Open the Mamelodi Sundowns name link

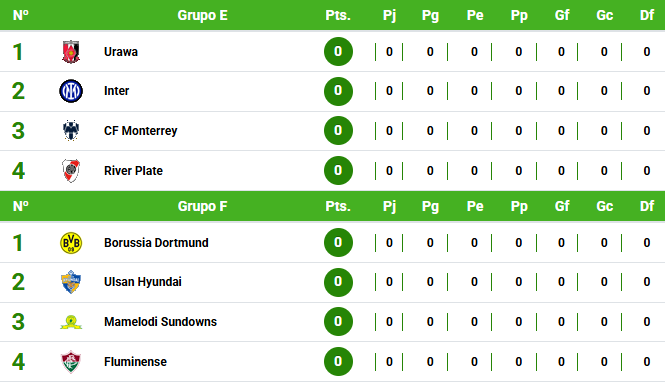160,322
